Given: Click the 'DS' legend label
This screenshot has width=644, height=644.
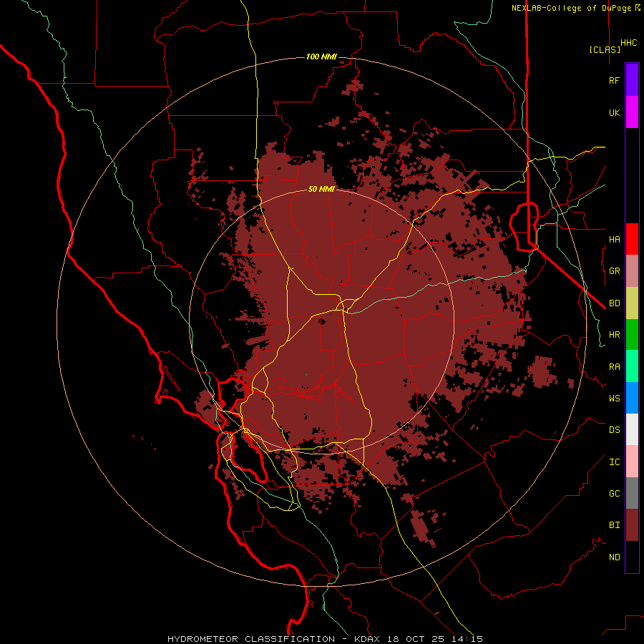Looking at the screenshot, I should 615,430.
